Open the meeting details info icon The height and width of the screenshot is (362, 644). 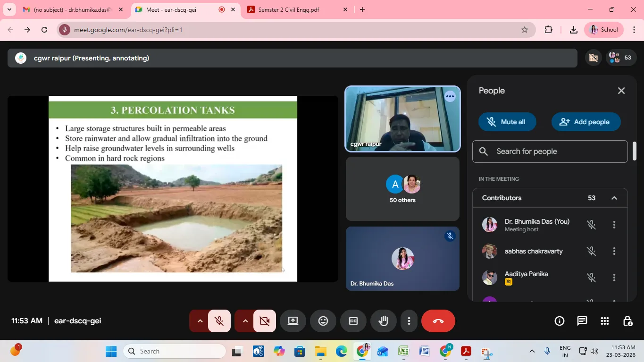560,321
